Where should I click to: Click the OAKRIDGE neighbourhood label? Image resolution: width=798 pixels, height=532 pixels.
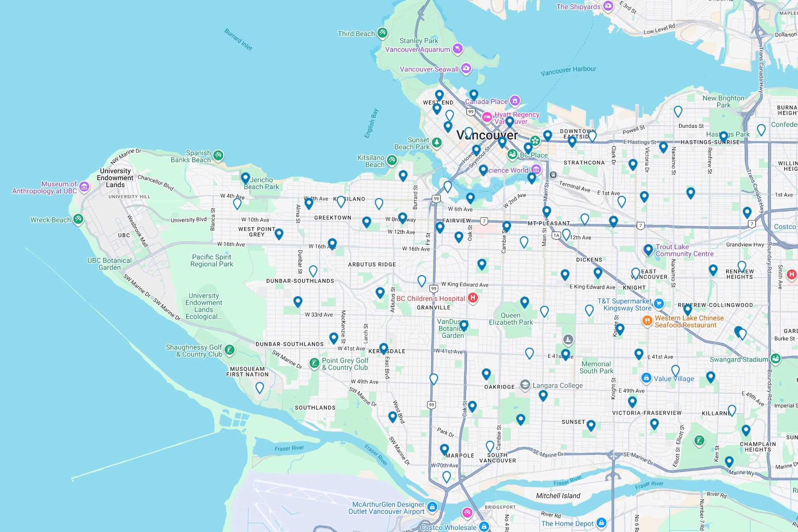(x=499, y=387)
